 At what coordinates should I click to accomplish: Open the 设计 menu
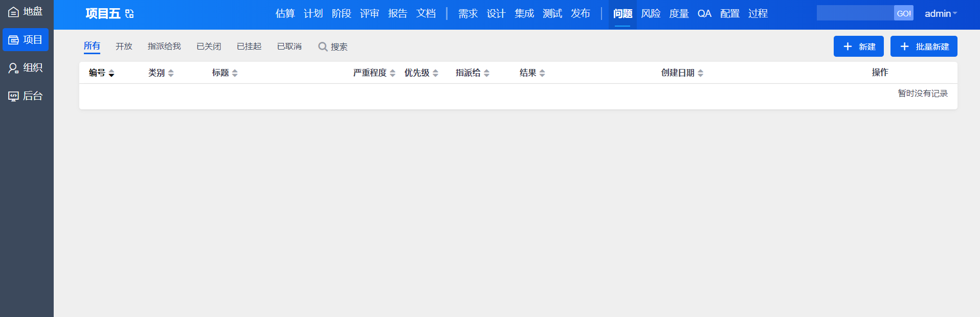tap(496, 14)
